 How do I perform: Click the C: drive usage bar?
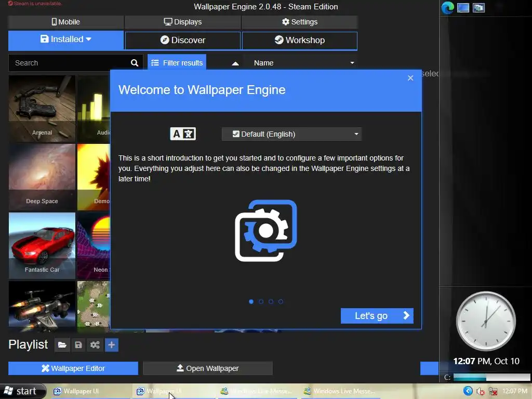click(491, 377)
